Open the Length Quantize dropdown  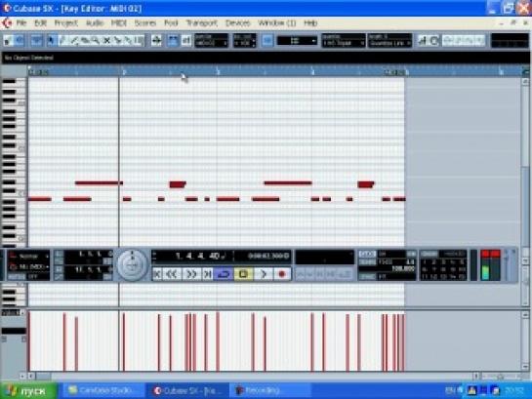click(389, 40)
